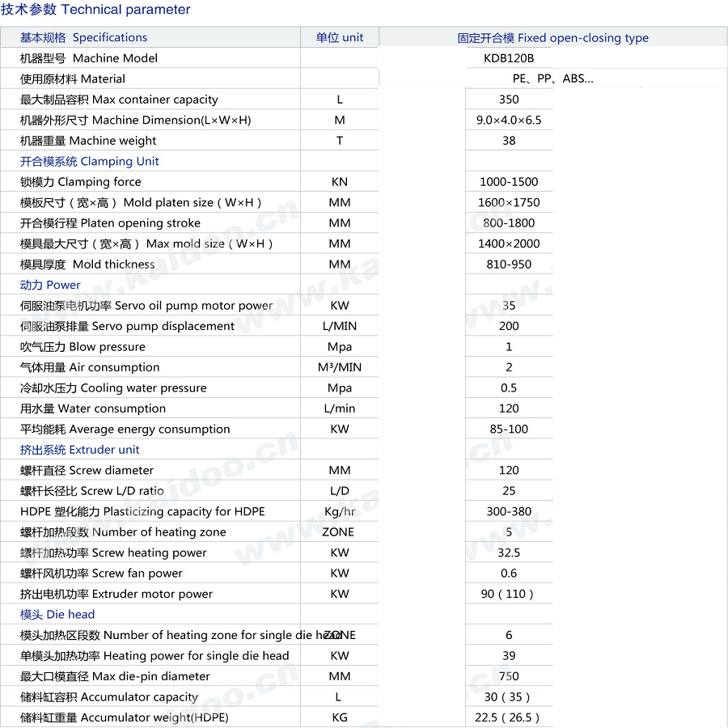Select the clamping force value "1000-1500"

coord(509,182)
